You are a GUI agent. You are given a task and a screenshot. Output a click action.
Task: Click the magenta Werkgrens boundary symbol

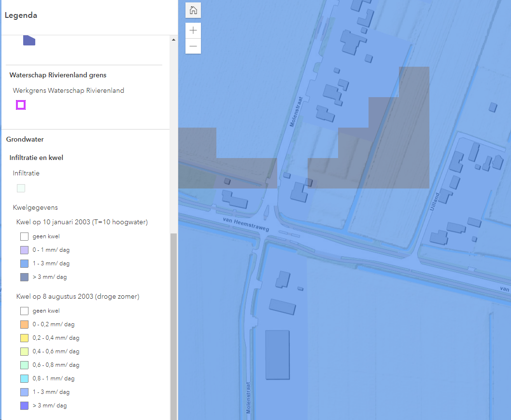[21, 105]
